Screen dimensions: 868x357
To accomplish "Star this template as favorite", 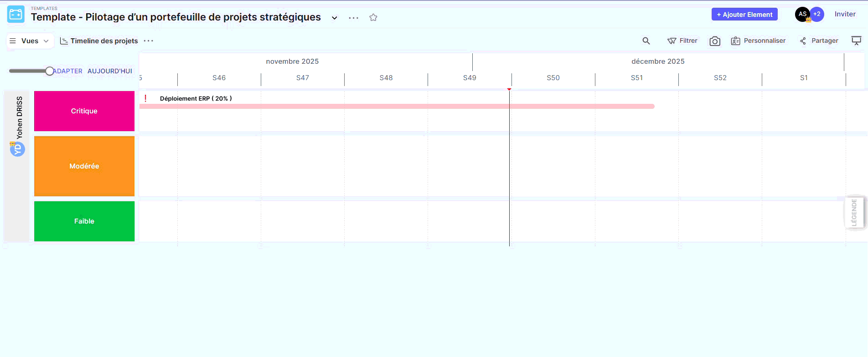I will click(x=373, y=18).
